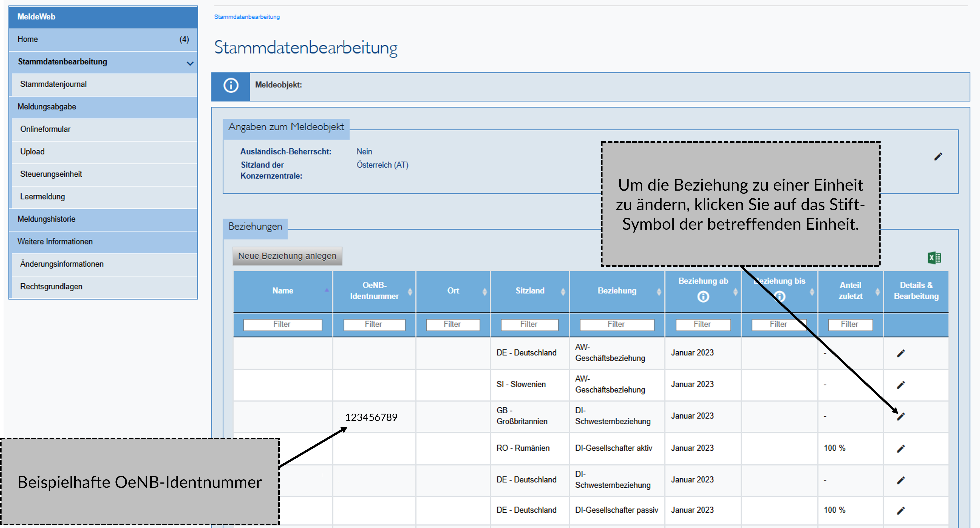Edit the AW-Geschäftsbeziehung row for Slowenien
Image resolution: width=980 pixels, height=528 pixels.
[x=901, y=385]
